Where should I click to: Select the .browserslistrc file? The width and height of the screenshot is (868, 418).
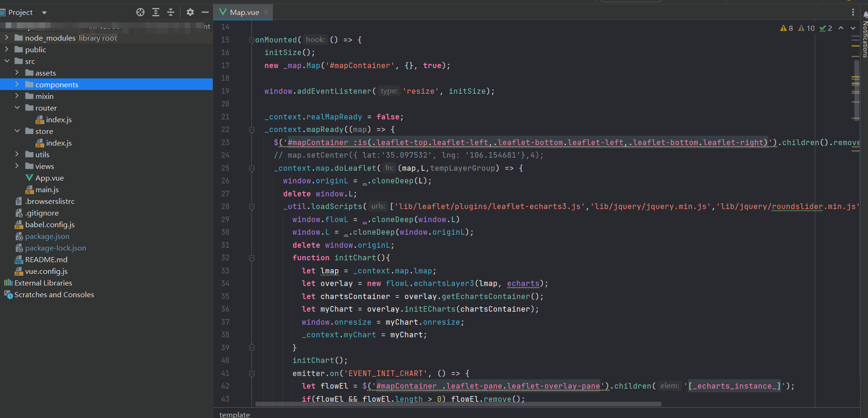[x=50, y=201]
